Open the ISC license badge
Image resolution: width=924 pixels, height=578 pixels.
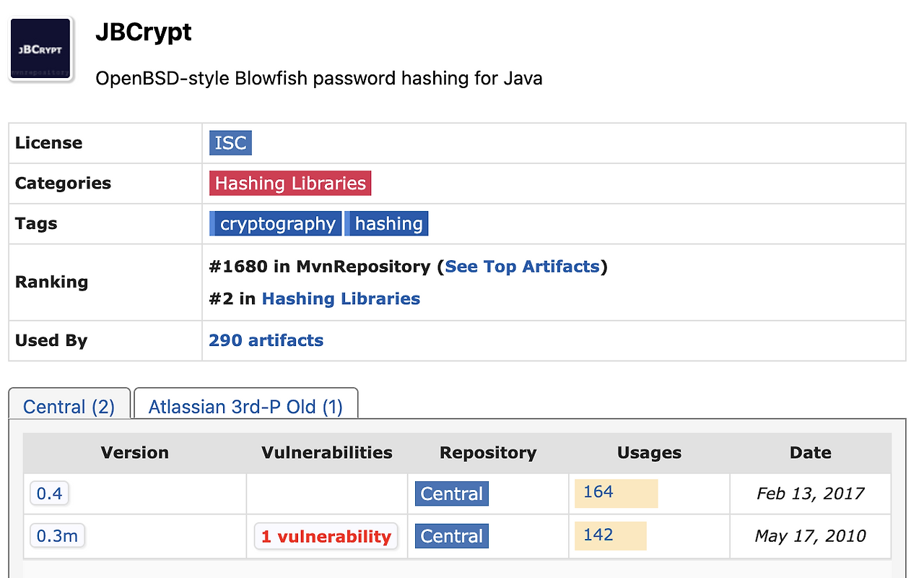point(230,142)
